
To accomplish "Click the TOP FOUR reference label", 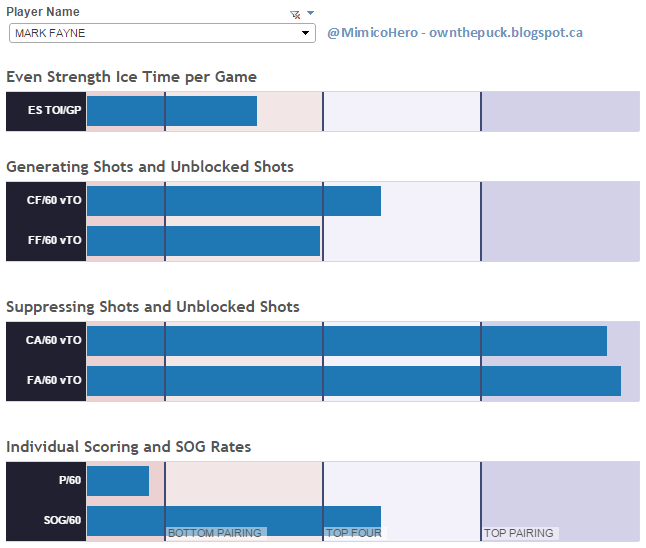I will pos(353,534).
